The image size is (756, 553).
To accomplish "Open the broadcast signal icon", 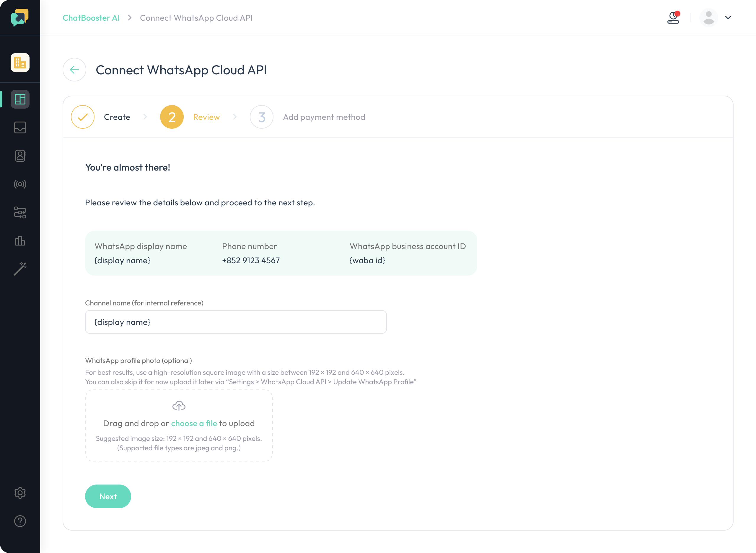I will pyautogui.click(x=20, y=184).
